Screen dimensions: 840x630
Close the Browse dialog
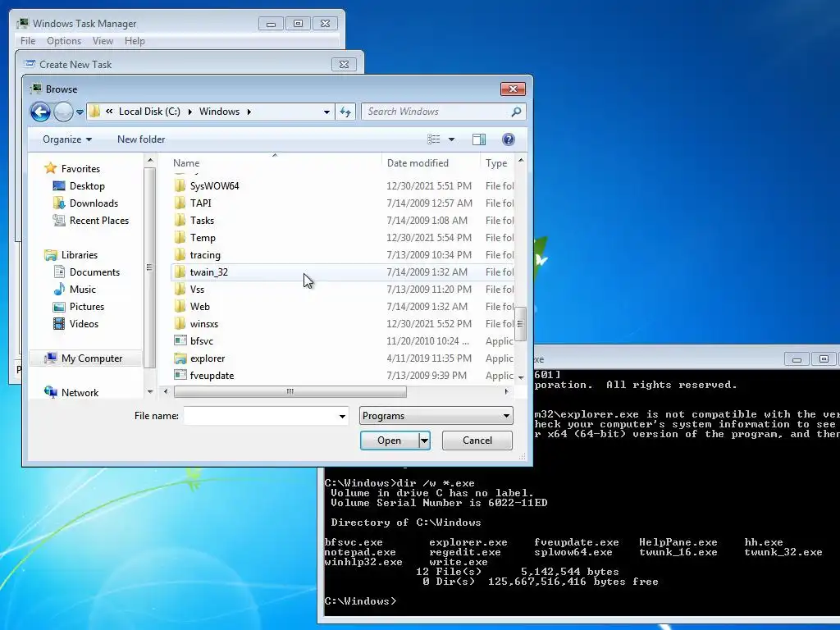[513, 89]
